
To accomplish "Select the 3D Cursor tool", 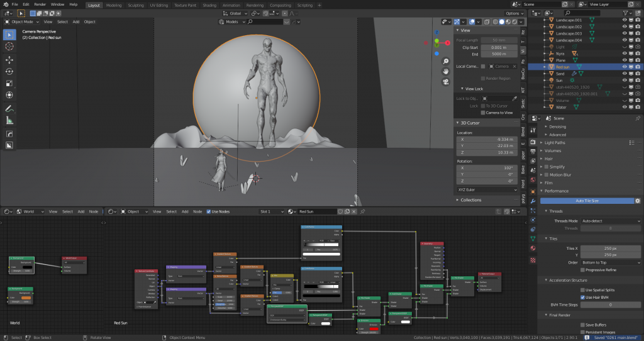I will point(9,47).
